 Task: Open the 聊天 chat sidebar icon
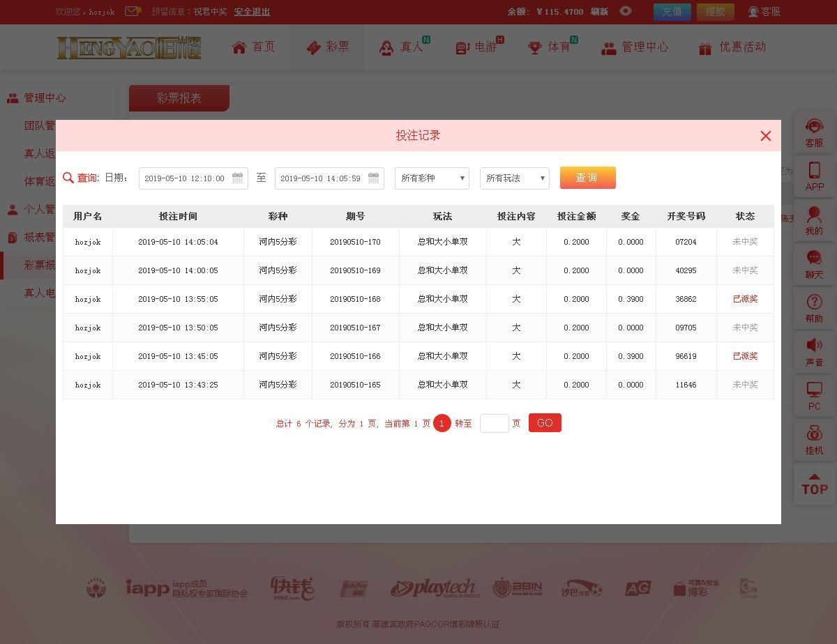814,265
